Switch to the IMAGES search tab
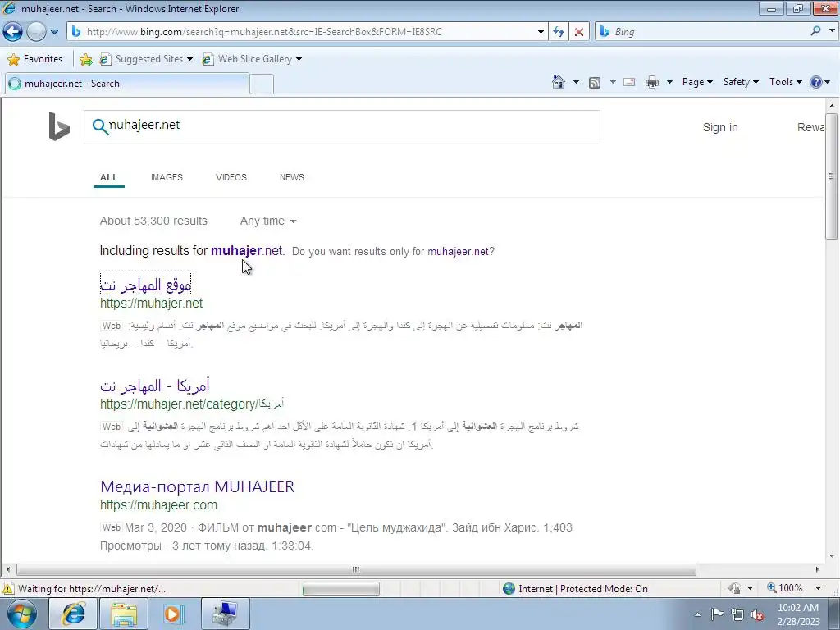The width and height of the screenshot is (840, 630). 167,177
